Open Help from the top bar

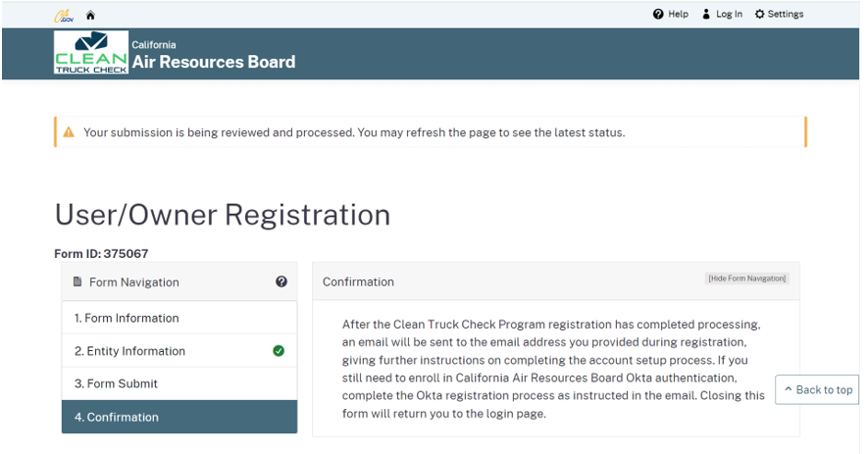671,15
